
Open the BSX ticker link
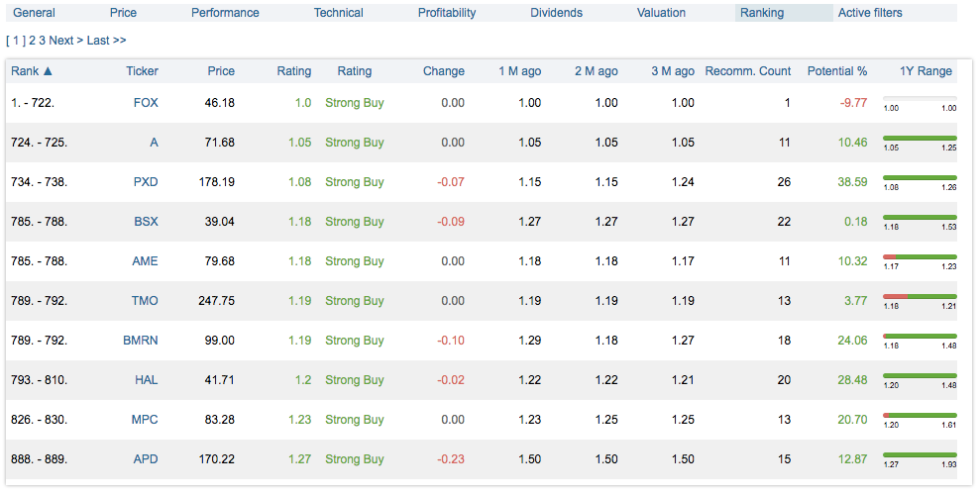pos(146,222)
